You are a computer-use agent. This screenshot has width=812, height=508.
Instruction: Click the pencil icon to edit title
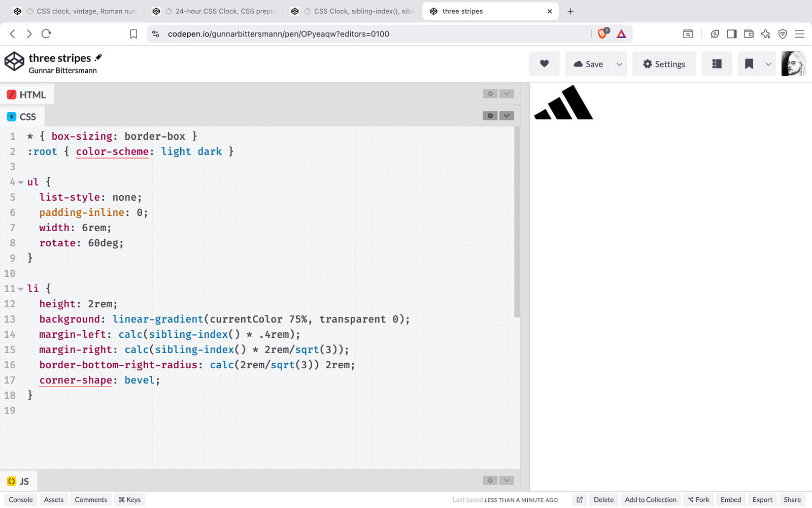pos(98,57)
